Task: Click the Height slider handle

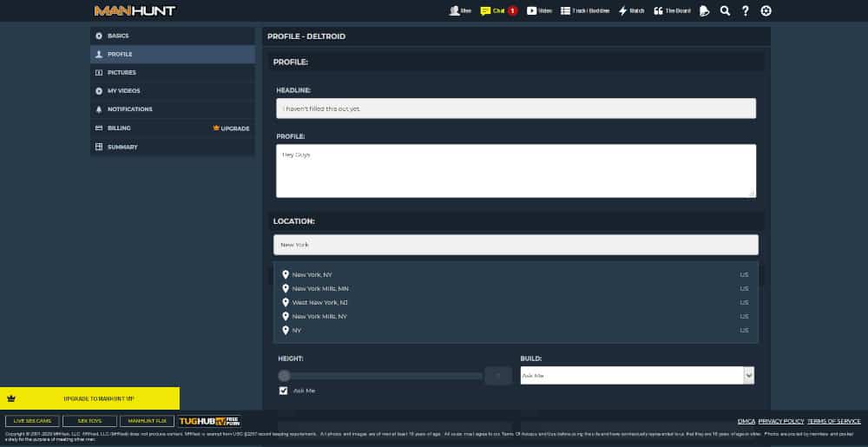Action: point(284,376)
